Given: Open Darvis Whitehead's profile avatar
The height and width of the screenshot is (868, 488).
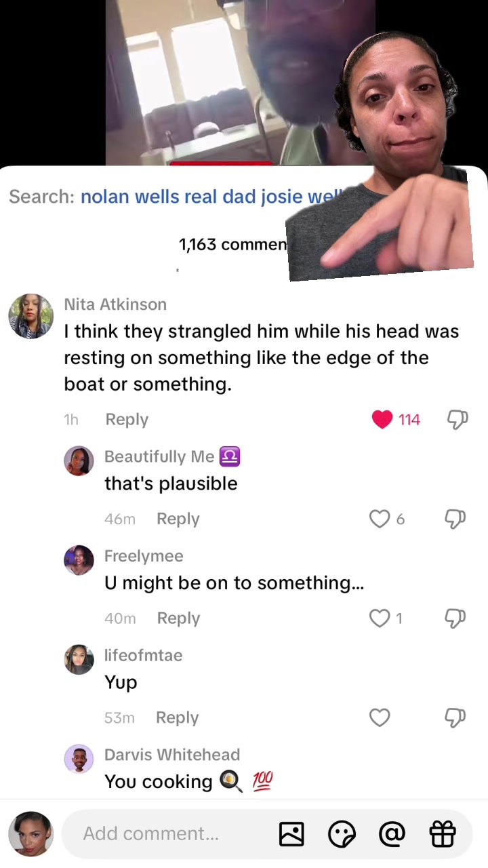Looking at the screenshot, I should pyautogui.click(x=79, y=759).
